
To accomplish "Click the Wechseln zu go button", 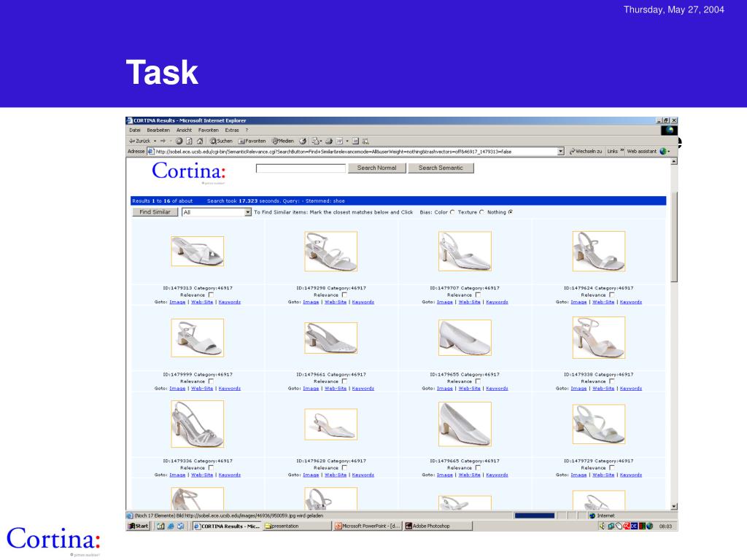I will [586, 152].
